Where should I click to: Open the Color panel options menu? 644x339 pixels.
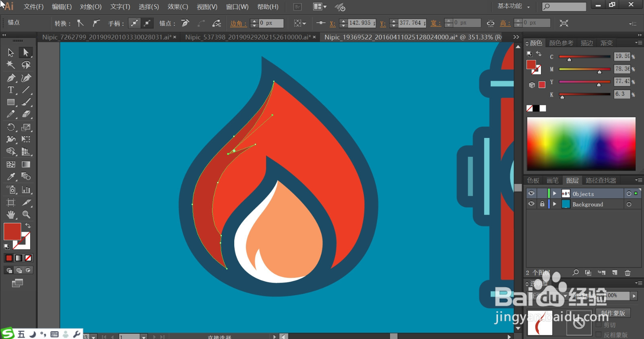(638, 43)
